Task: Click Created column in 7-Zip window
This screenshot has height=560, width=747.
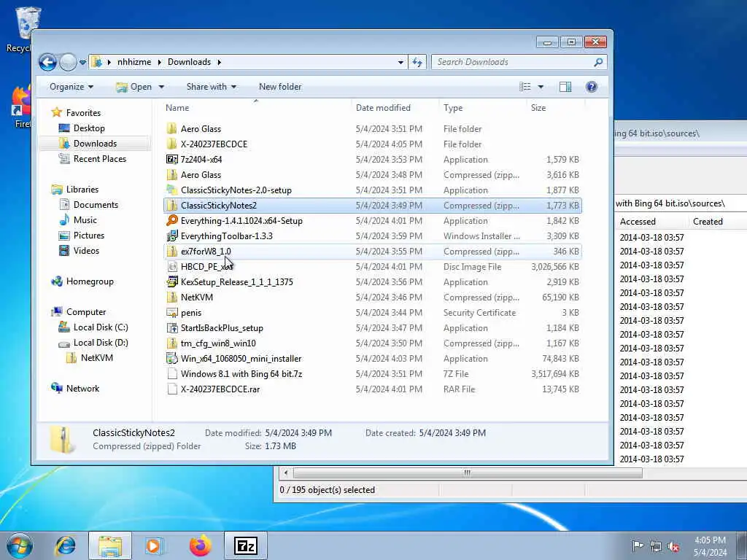Action: click(x=708, y=222)
